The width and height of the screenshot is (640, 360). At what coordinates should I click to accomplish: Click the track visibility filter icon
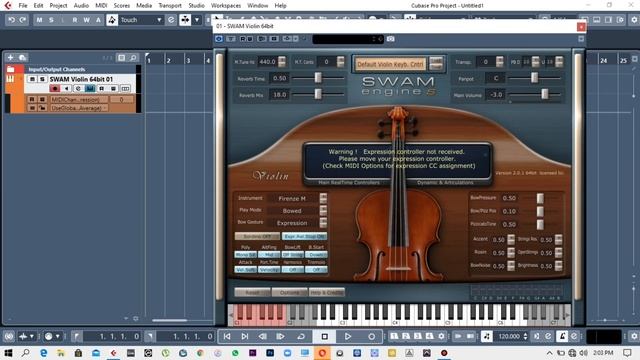click(122, 58)
